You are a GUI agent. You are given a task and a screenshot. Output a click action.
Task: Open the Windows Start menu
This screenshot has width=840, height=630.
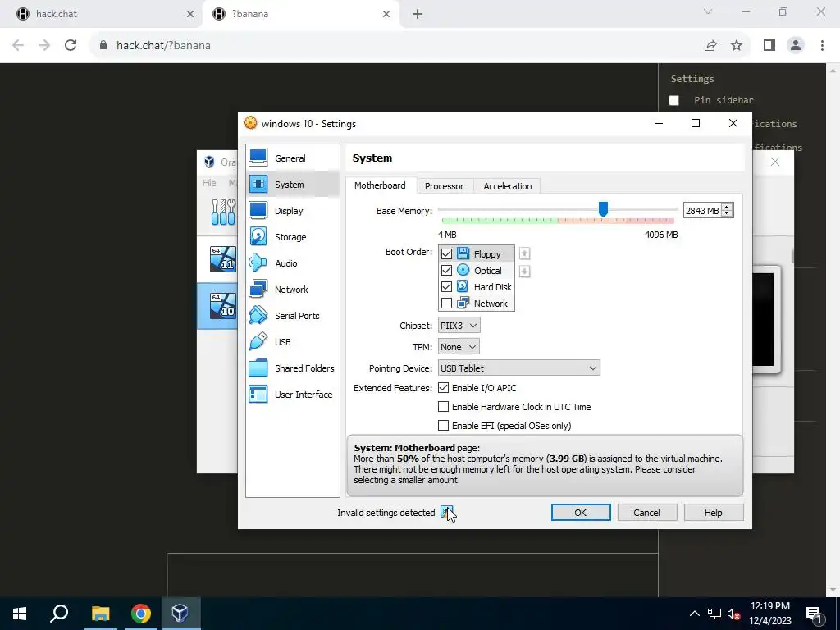click(x=20, y=614)
